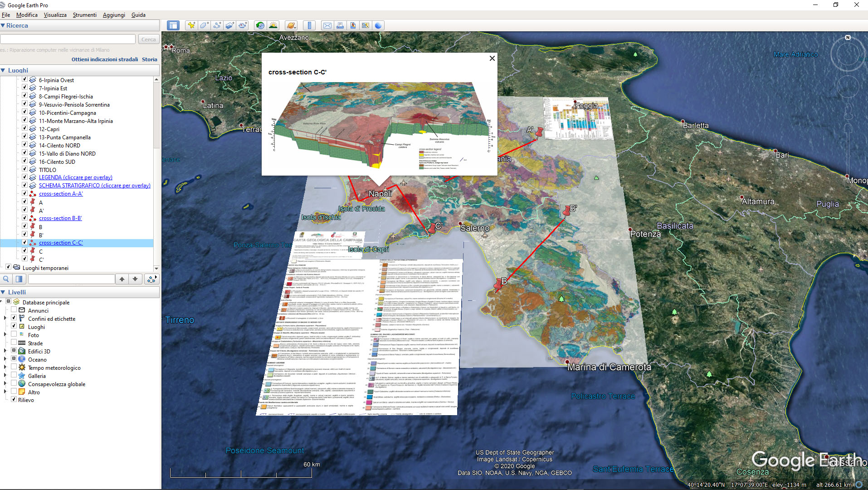
Task: Open the Storia search history link
Action: [x=150, y=59]
